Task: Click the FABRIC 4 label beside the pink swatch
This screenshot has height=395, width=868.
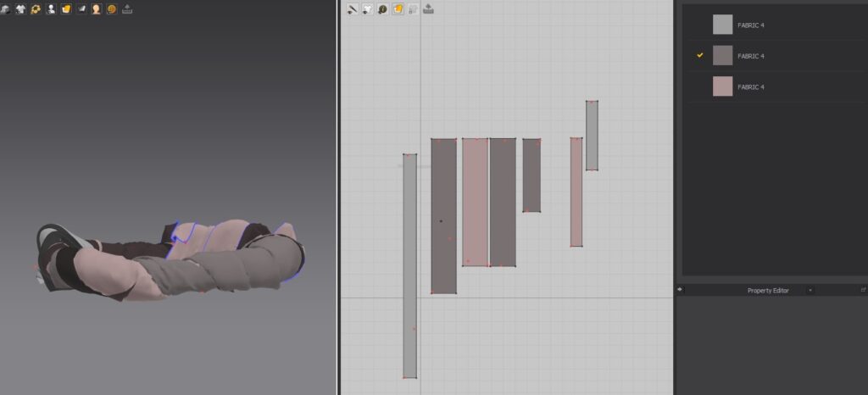Action: (x=751, y=86)
